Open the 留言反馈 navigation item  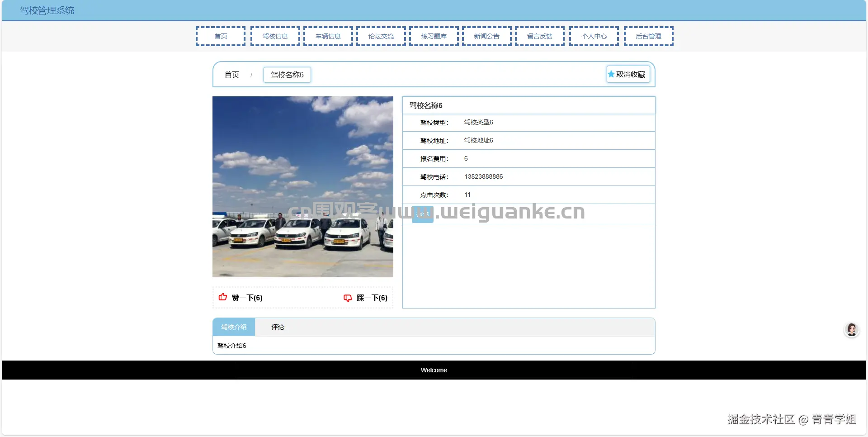coord(540,36)
